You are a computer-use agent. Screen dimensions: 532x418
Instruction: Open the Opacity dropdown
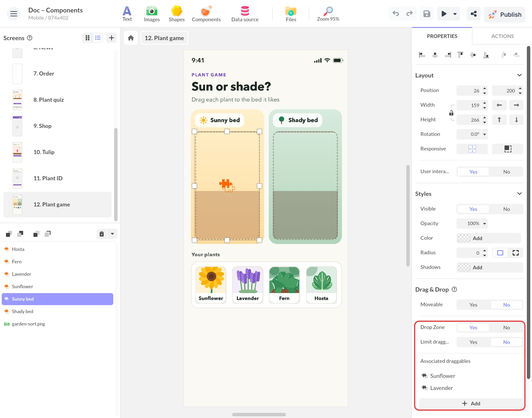(x=484, y=223)
